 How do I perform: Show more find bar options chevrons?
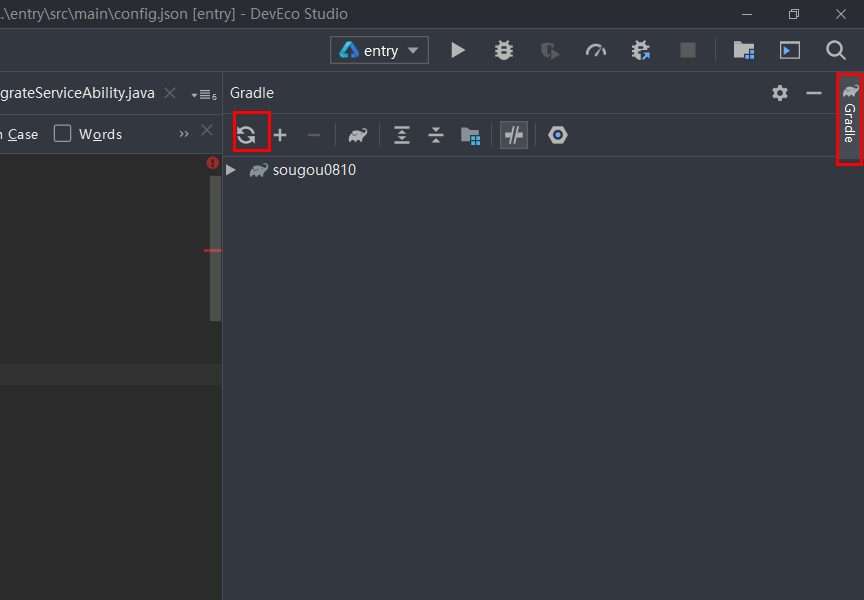coord(184,134)
